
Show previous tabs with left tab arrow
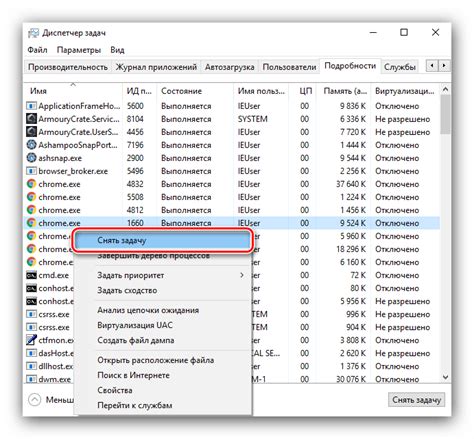point(432,66)
